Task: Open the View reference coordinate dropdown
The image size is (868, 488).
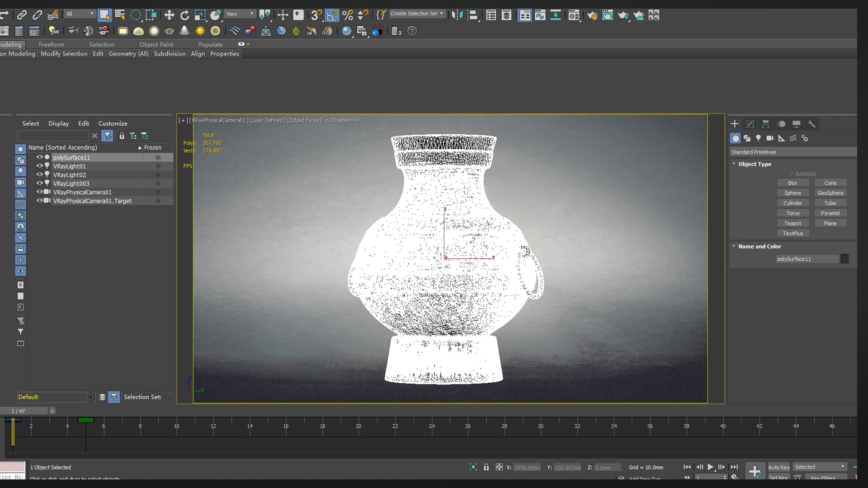Action: click(240, 14)
